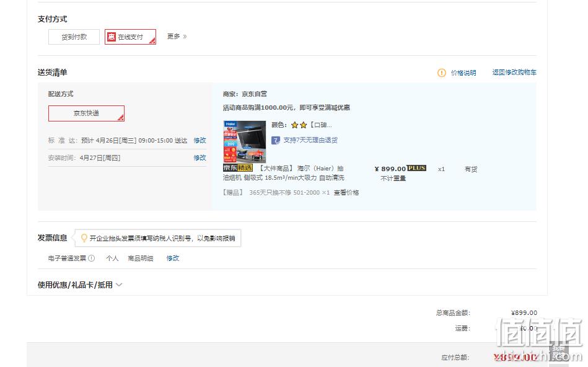Viewport: 588px width, 367px height.
Task: Click 修改 in the invoice info row
Action: pos(173,258)
